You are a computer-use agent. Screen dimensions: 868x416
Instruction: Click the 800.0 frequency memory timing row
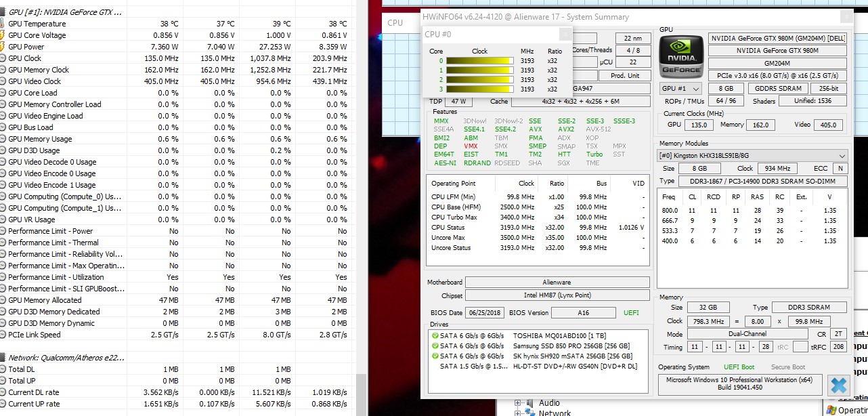753,211
